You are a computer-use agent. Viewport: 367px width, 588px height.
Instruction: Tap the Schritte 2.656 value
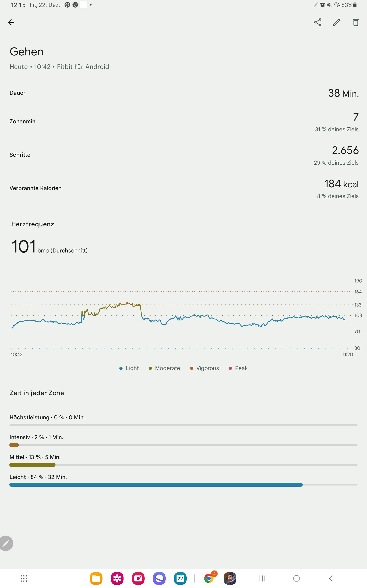[x=345, y=150]
